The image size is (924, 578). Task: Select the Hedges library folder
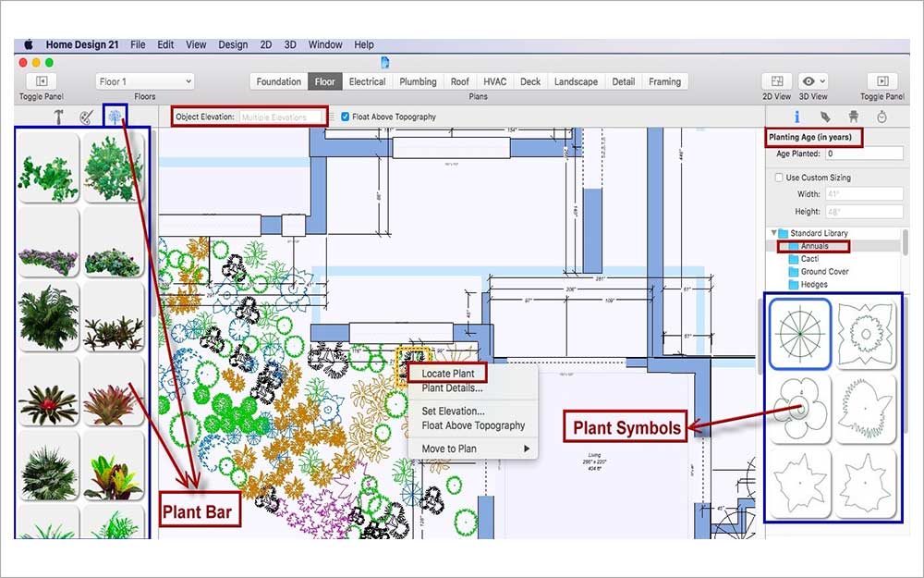point(814,284)
